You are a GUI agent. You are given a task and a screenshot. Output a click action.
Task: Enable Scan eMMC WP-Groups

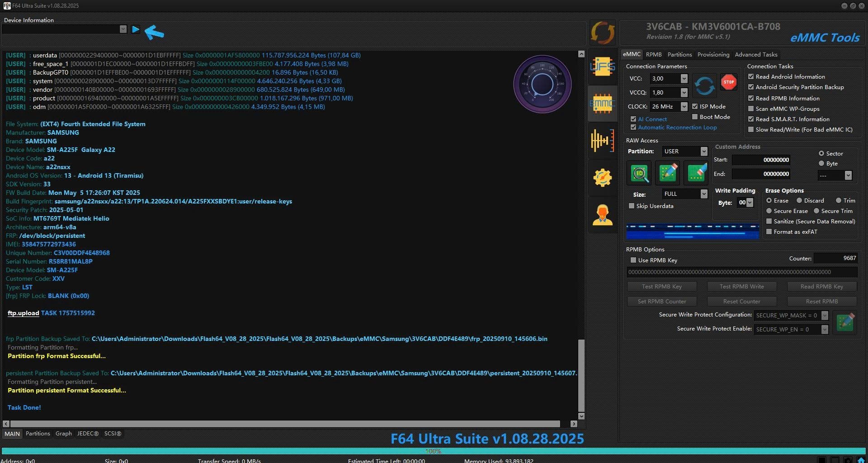coord(751,109)
